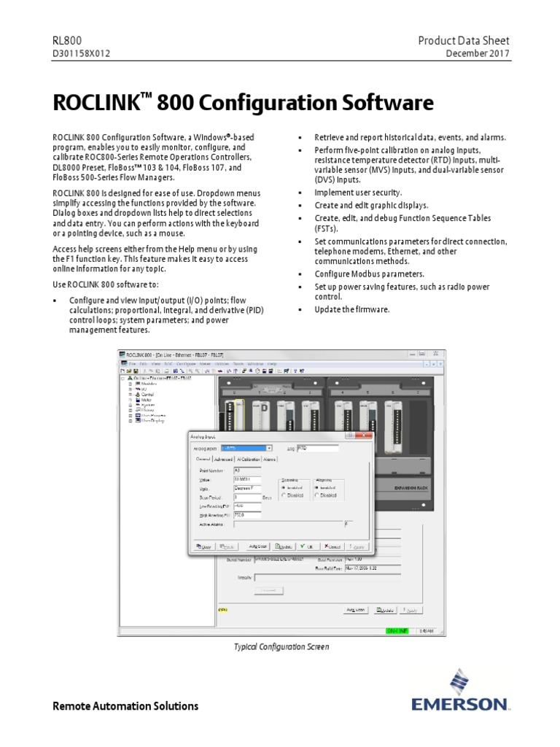560x747 pixels.
Task: Switch to the Advanced tab
Action: [223, 460]
